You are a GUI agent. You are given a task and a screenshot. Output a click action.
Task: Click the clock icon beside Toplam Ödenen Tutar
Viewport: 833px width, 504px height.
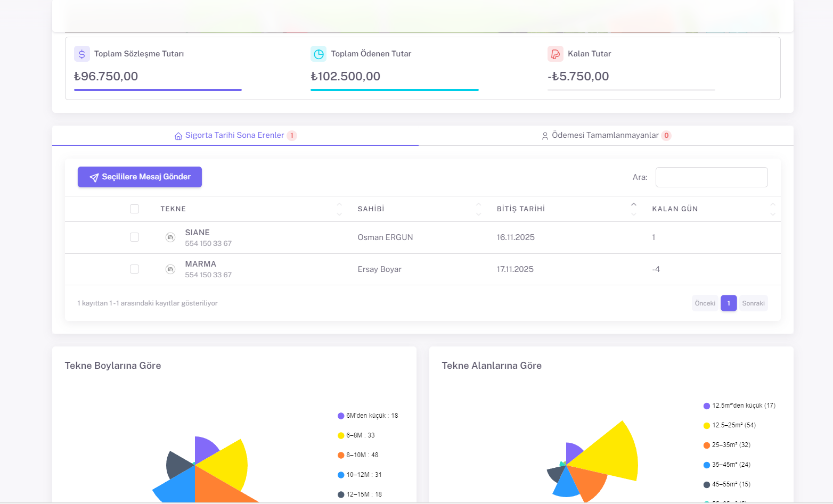click(318, 54)
